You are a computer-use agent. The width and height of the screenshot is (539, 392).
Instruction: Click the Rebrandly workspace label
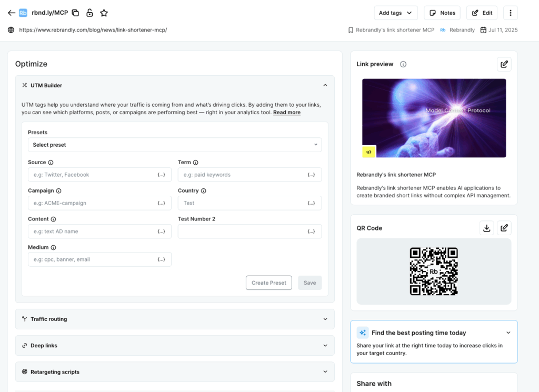coord(462,30)
